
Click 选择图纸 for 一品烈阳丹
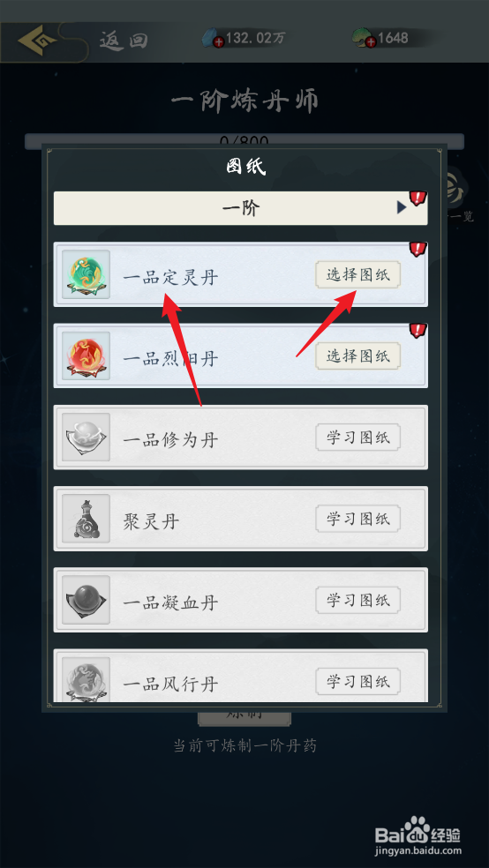[357, 356]
